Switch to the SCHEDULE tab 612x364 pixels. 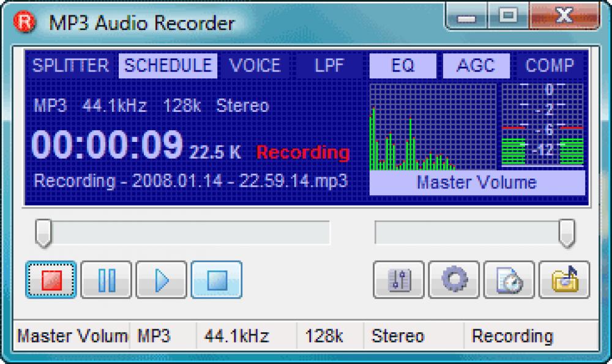coord(168,66)
